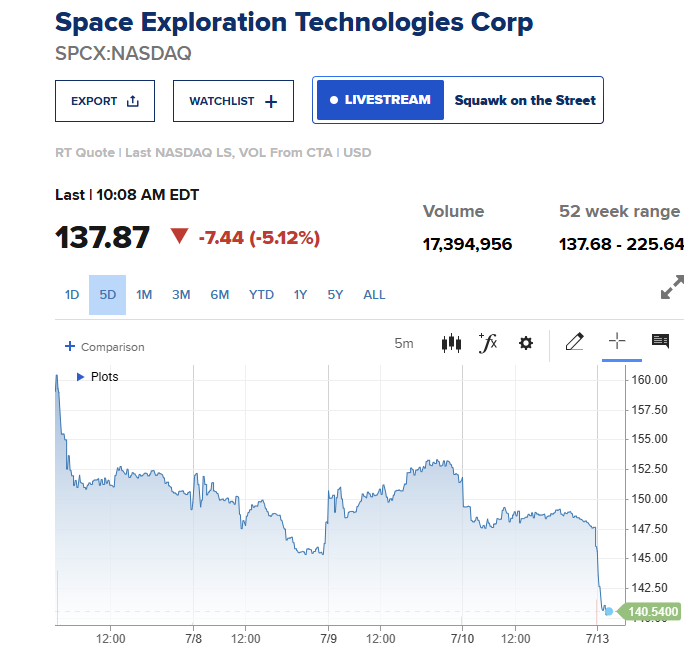
Task: Open the candlestick chart type icon
Action: (451, 343)
